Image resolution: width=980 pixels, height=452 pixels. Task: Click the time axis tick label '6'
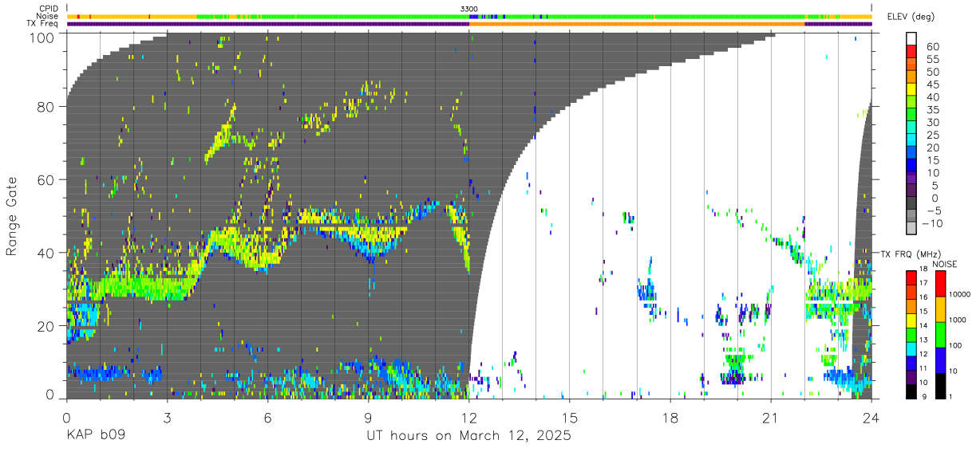(x=267, y=419)
